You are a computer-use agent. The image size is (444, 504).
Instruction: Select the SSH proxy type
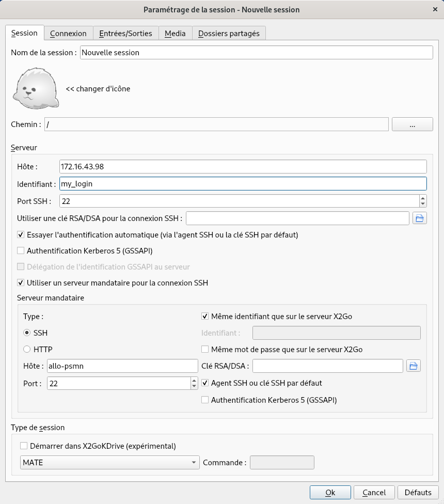click(27, 333)
